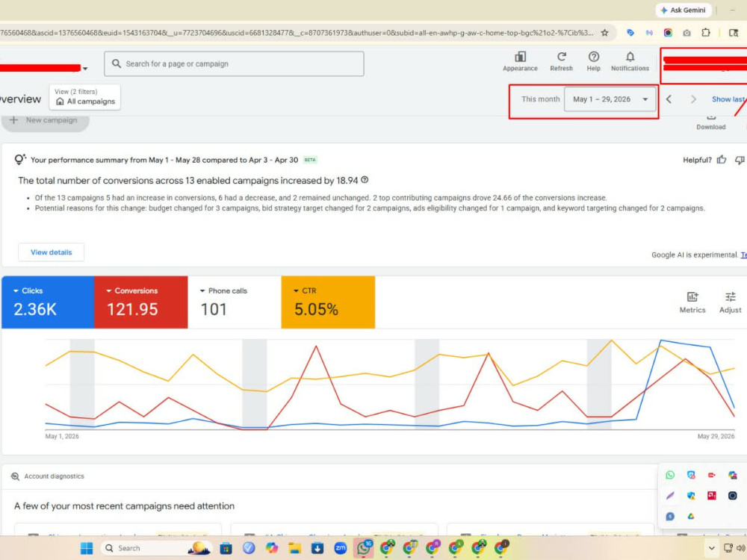The image size is (747, 560).
Task: Open Windows Security warning tray icon
Action: coord(691,496)
